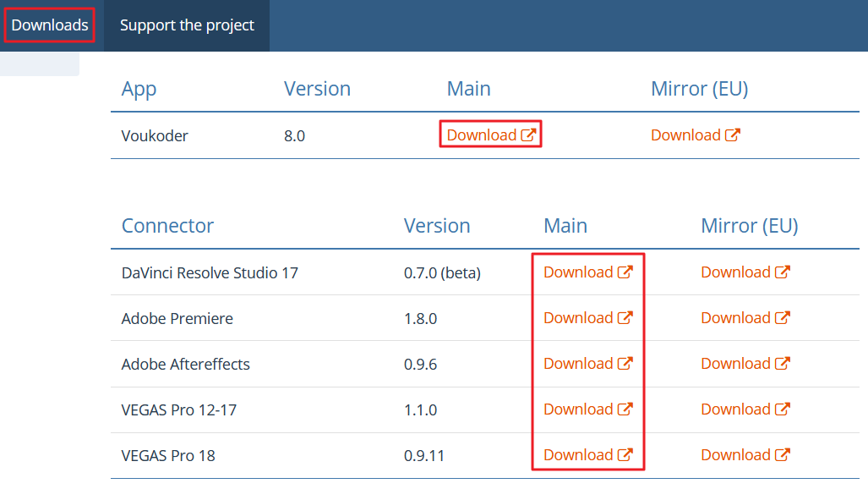Select the Adobe Aftereffects row label

(185, 365)
